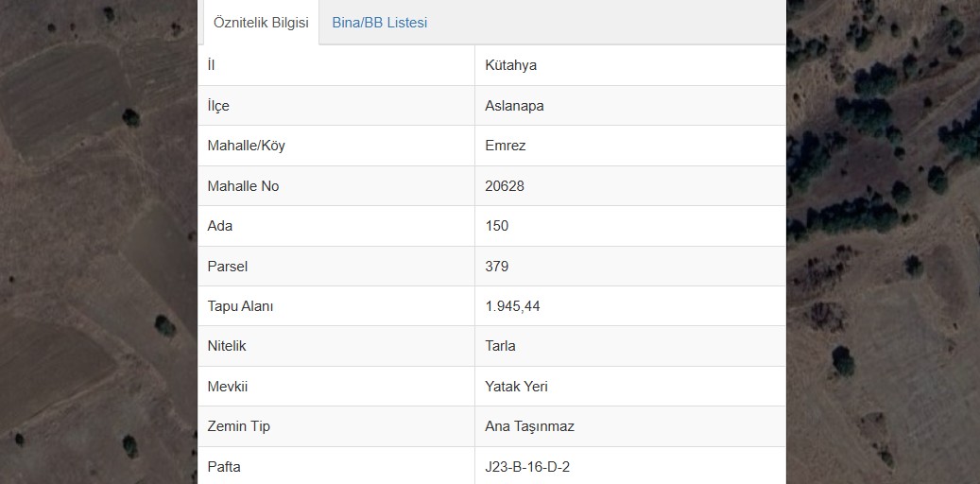
Task: Switch to the Bina/BB Listesi tab
Action: tap(379, 23)
